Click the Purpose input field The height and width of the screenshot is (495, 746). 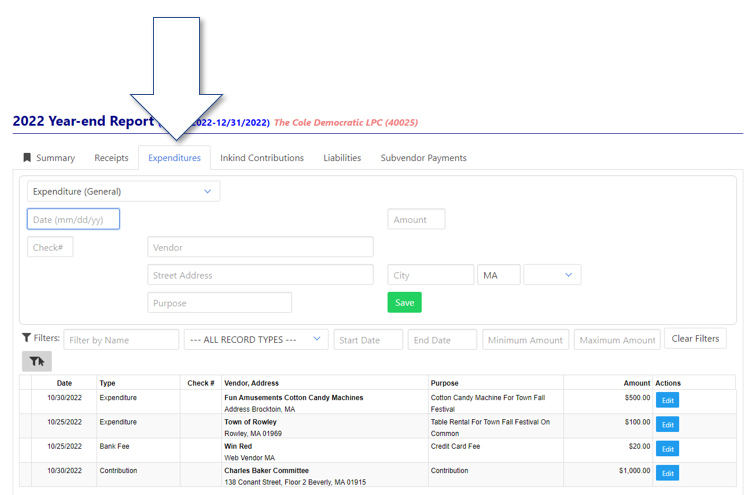(x=219, y=303)
